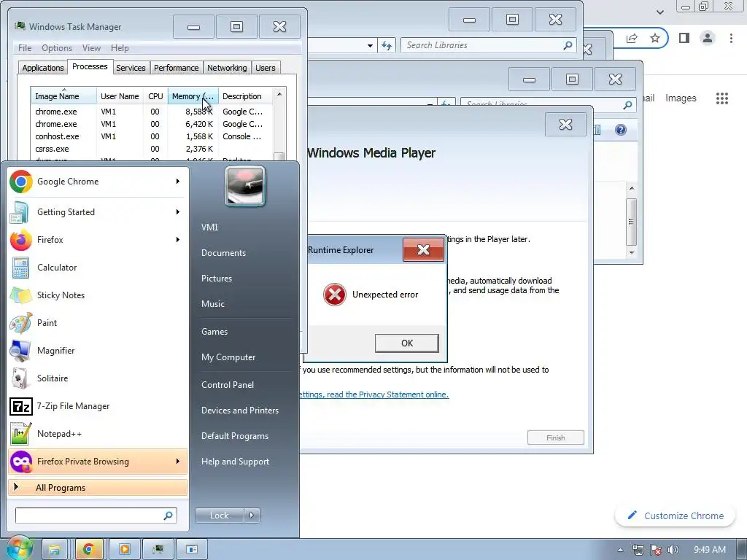Switch to Applications tab
Image resolution: width=747 pixels, height=560 pixels.
[43, 68]
